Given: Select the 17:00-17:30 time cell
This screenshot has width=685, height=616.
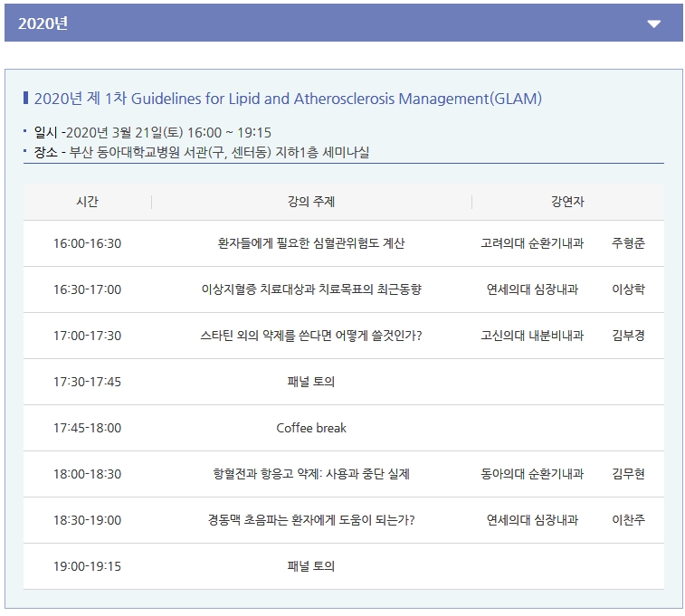Looking at the screenshot, I should coord(87,336).
